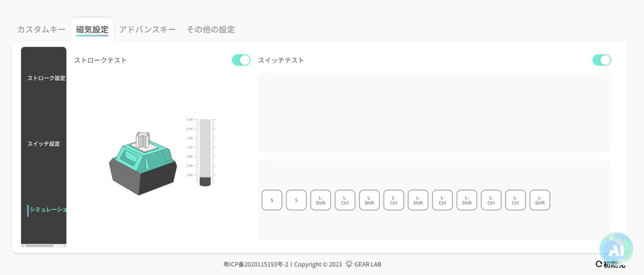Screen dimensions: 644x275
Task: Disable the ストロークテスト toggle
Action: click(x=241, y=60)
